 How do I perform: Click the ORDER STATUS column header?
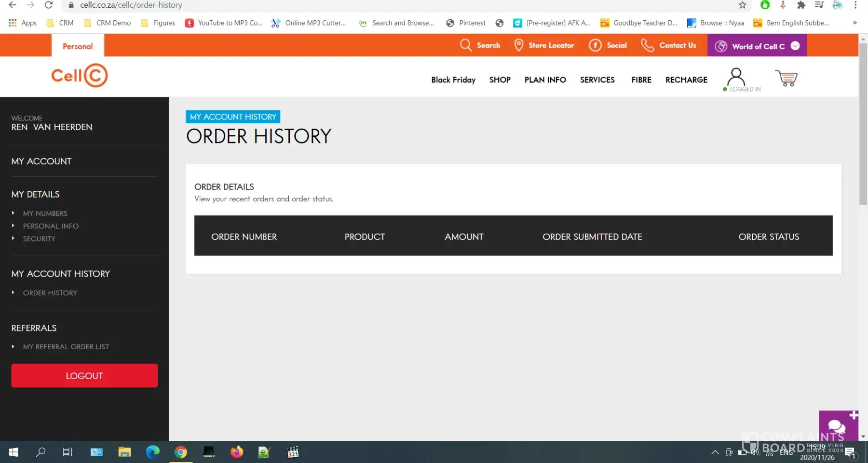[769, 237]
